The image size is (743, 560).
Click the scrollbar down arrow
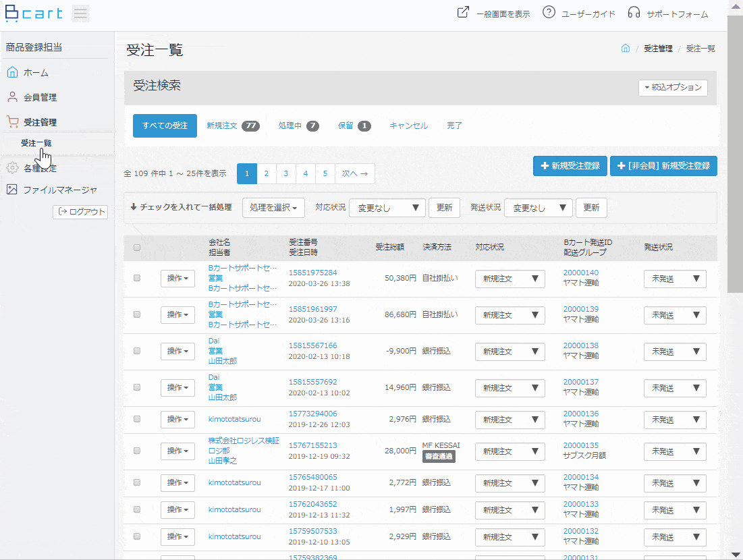pos(736,555)
